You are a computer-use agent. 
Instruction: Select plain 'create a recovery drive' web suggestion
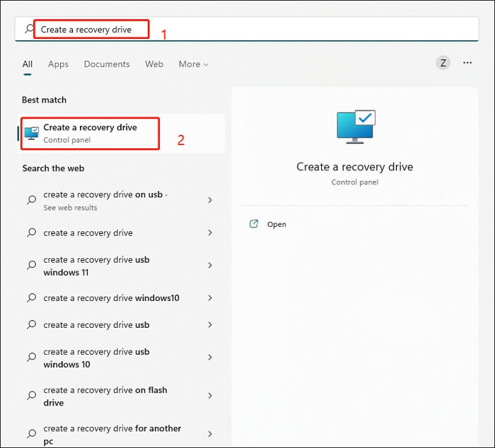122,233
